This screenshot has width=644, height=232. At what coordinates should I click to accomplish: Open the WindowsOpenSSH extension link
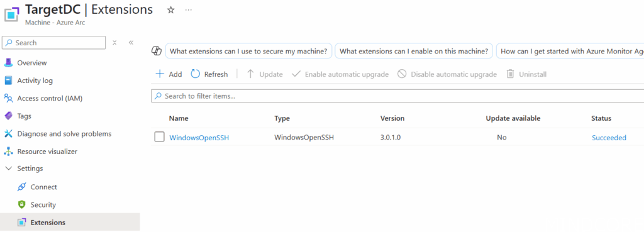point(199,138)
